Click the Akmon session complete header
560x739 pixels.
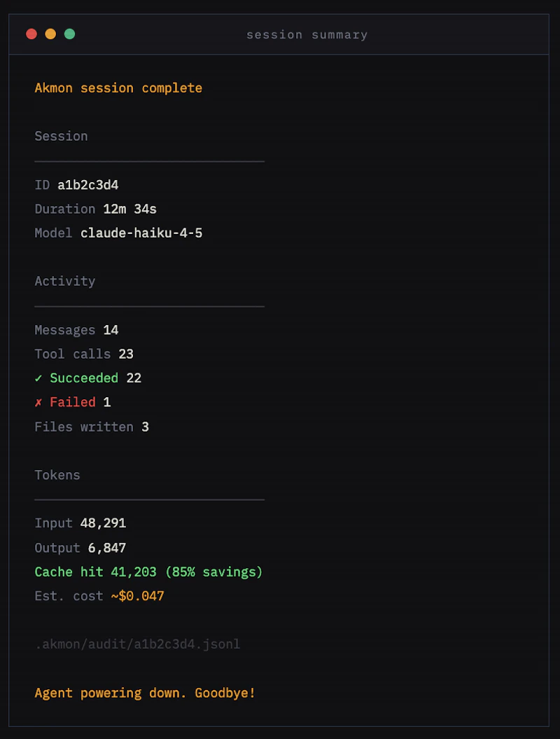click(x=118, y=88)
